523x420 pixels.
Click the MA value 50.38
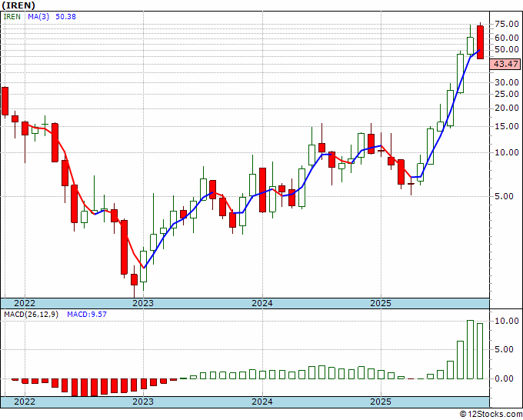65,17
